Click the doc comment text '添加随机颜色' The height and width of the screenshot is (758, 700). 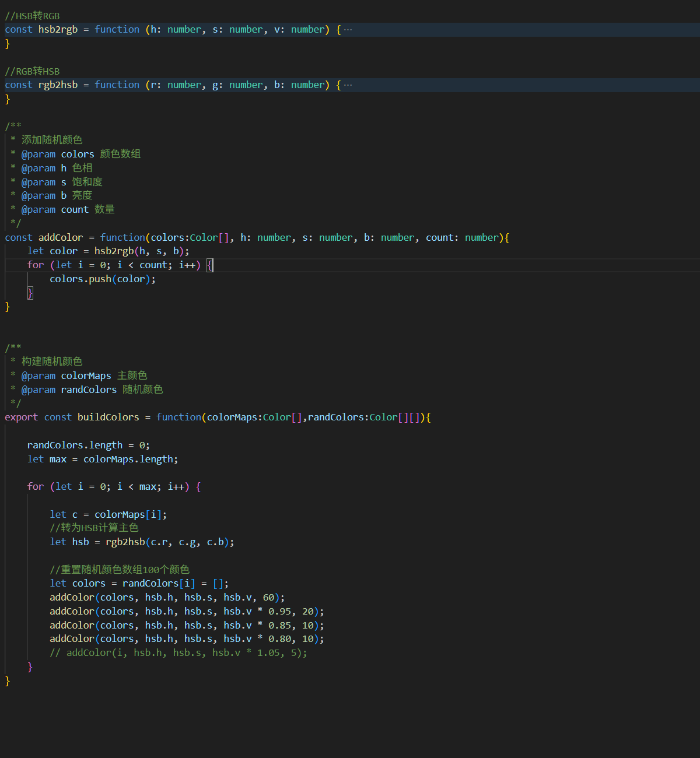click(52, 140)
